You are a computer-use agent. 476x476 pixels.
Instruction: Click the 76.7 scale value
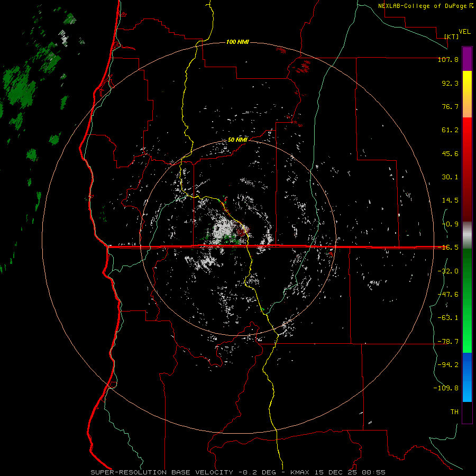pyautogui.click(x=450, y=106)
